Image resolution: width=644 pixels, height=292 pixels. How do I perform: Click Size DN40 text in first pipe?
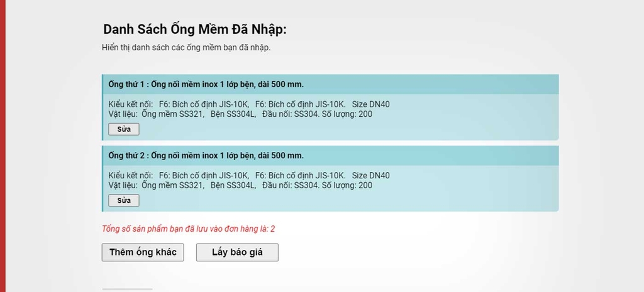click(371, 105)
